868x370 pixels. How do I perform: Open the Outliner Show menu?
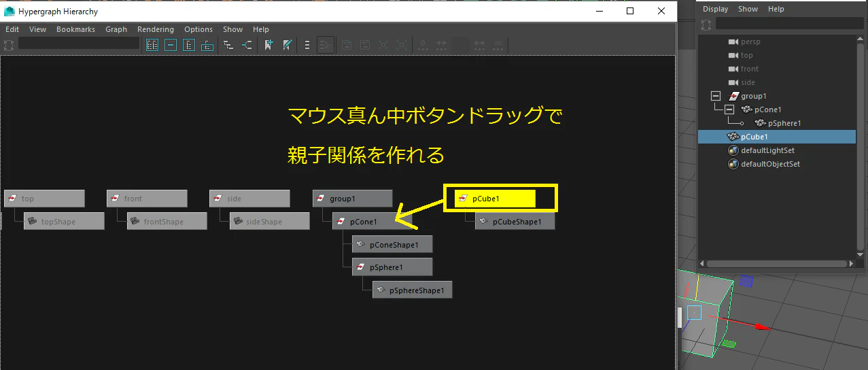point(748,9)
